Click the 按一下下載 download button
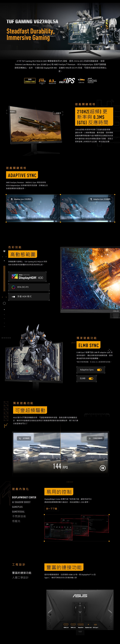Viewport: 120px width, 644px height. 52,509
